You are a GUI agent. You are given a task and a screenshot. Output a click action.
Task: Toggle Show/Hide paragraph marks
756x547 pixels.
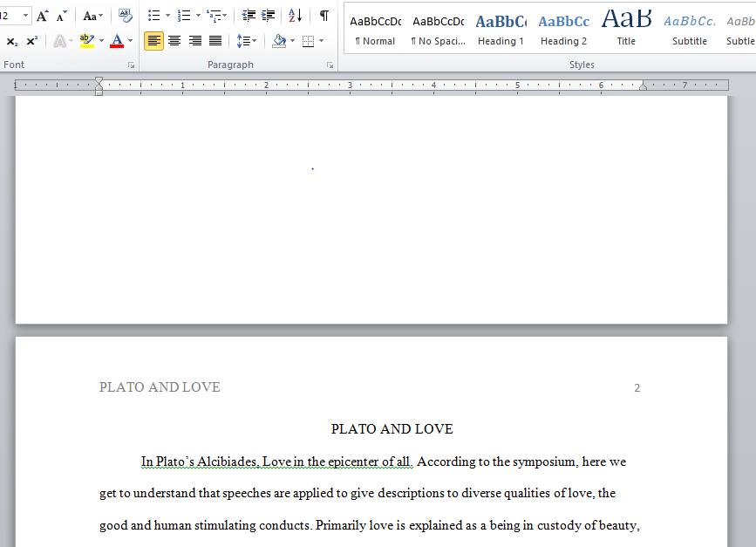coord(324,16)
